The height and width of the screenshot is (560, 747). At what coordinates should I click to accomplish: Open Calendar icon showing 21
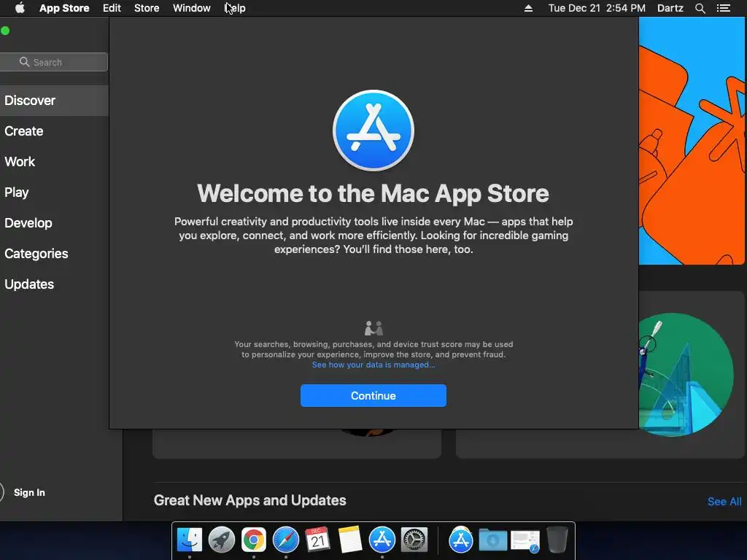point(318,540)
